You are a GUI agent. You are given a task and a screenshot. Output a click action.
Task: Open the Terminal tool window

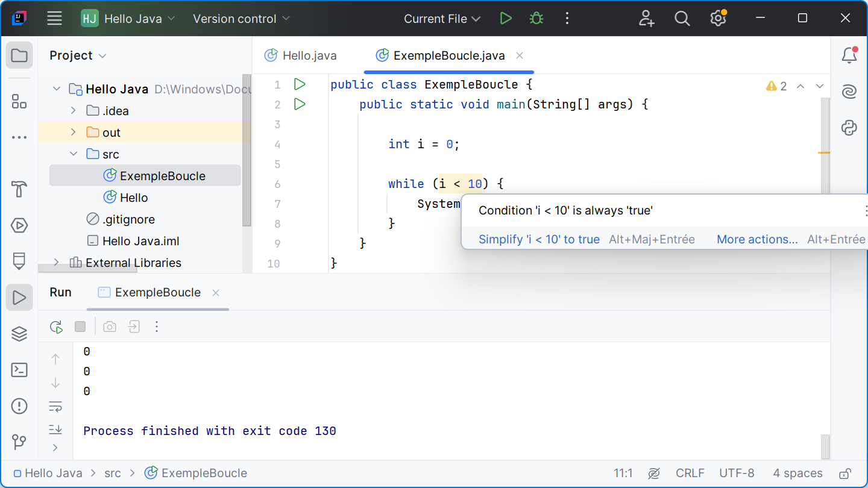pyautogui.click(x=19, y=370)
